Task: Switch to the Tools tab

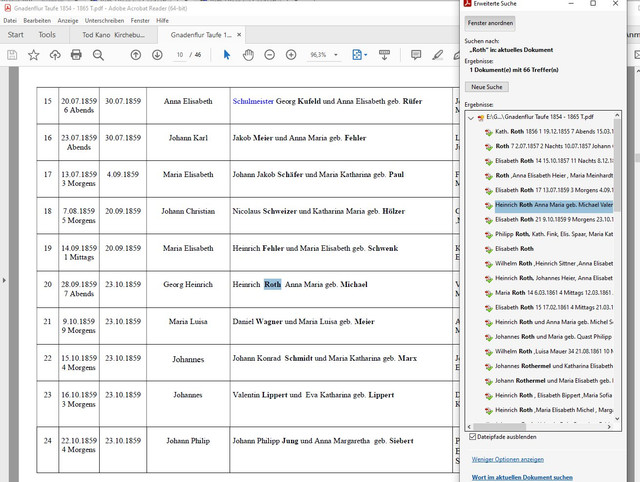Action: click(47, 35)
